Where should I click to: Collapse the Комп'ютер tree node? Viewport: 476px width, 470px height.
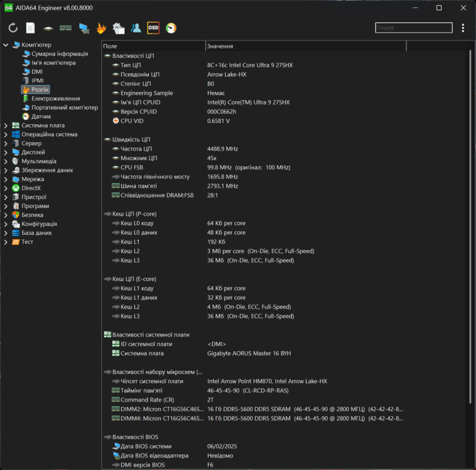(6, 45)
